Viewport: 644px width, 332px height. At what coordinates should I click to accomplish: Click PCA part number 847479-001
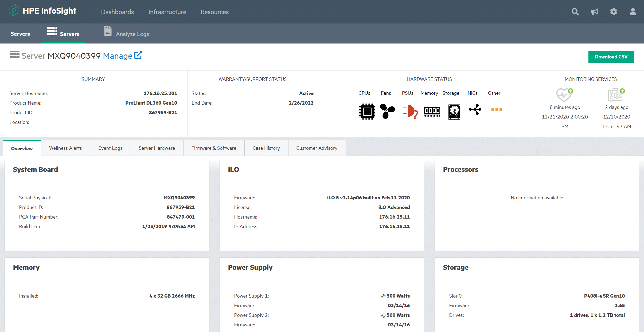click(181, 217)
